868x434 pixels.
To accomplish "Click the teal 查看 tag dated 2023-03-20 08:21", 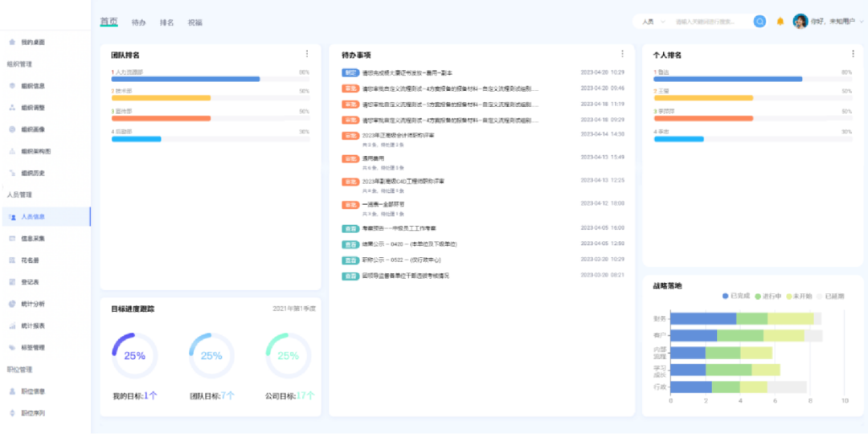I will pos(350,276).
